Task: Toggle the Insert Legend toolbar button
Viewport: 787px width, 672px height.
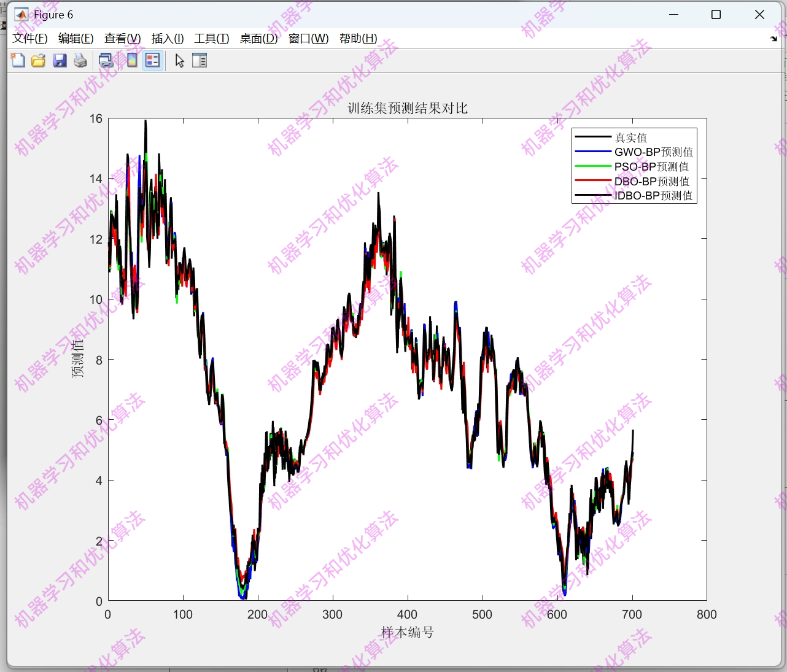Action: click(x=153, y=60)
